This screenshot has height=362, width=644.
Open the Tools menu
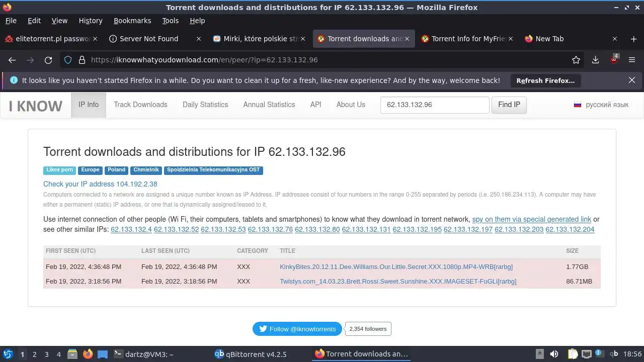[170, 21]
